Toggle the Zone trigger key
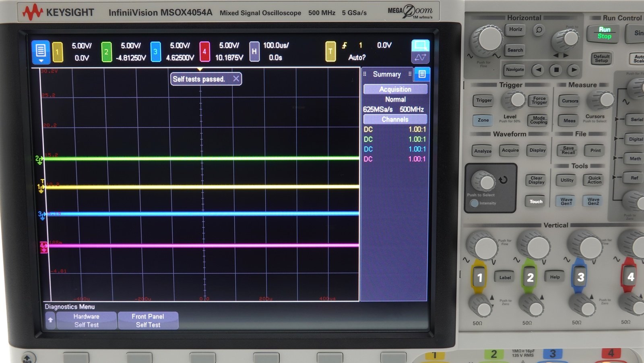Screen dimensions: 644x363 pos(483,120)
